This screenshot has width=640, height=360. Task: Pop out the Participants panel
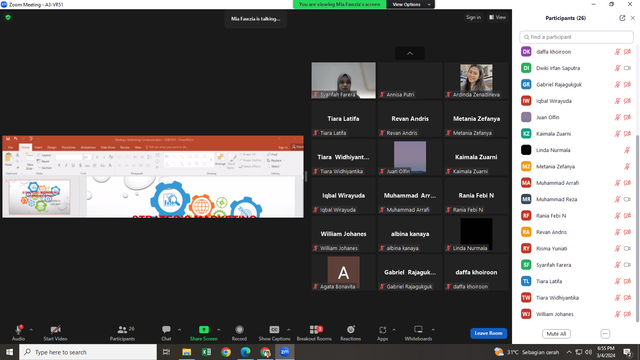[x=622, y=18]
